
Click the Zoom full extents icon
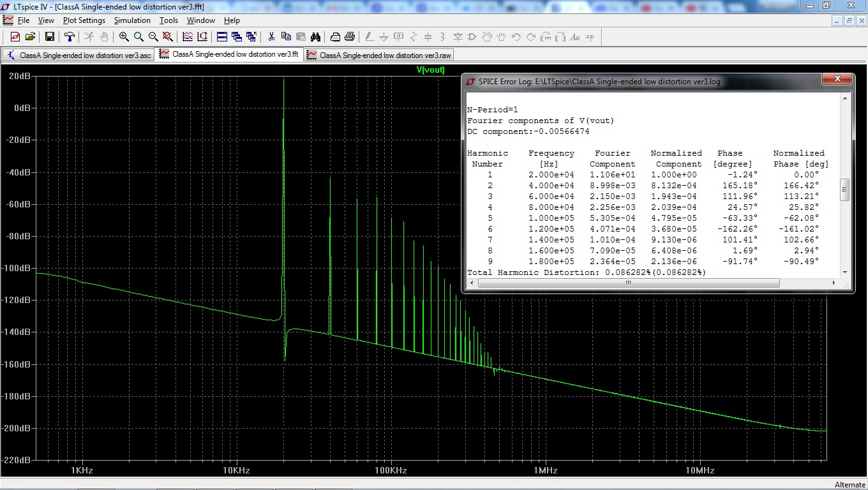168,36
